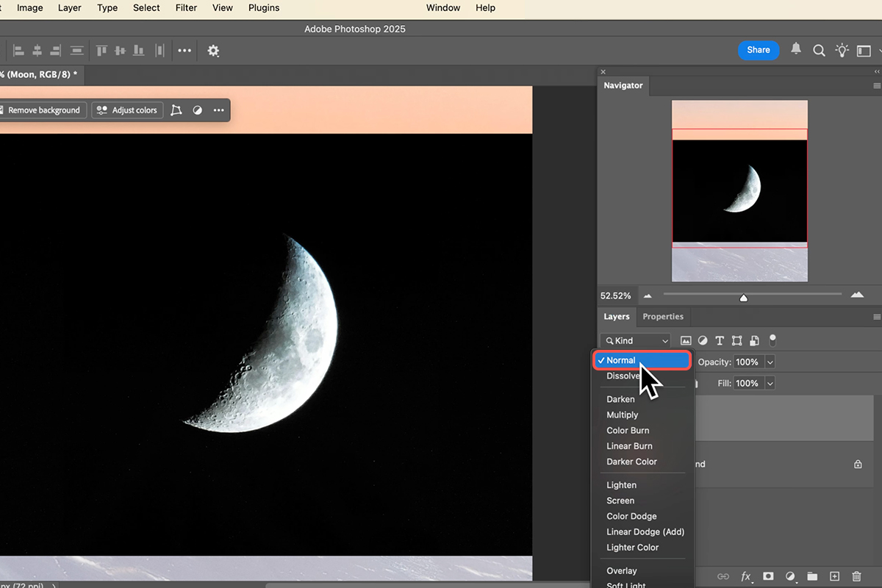The width and height of the screenshot is (882, 588).
Task: Open the Kind filter dropdown
Action: coord(636,341)
